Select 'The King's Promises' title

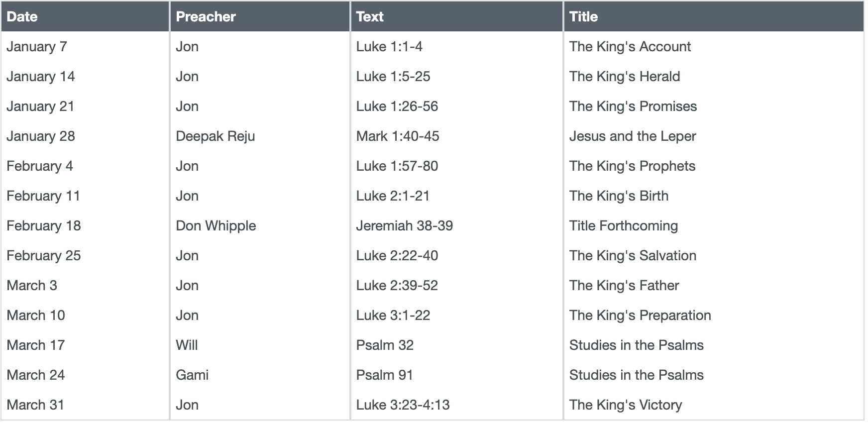(x=633, y=106)
